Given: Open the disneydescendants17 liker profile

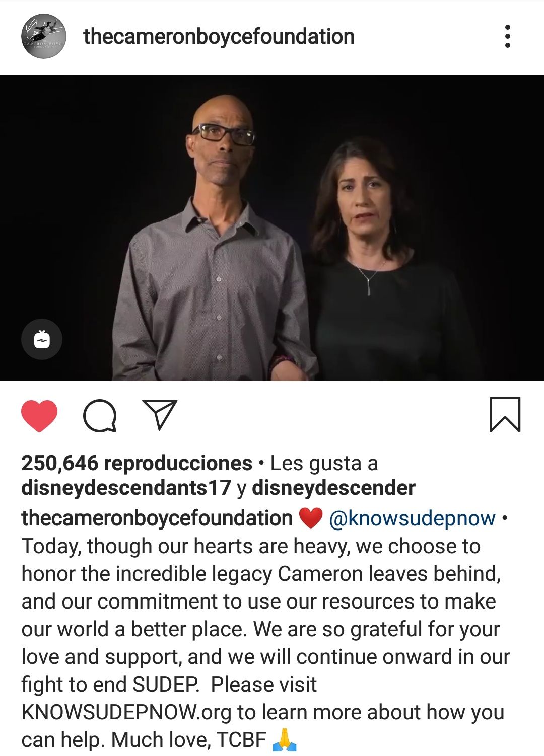Looking at the screenshot, I should click(x=126, y=488).
